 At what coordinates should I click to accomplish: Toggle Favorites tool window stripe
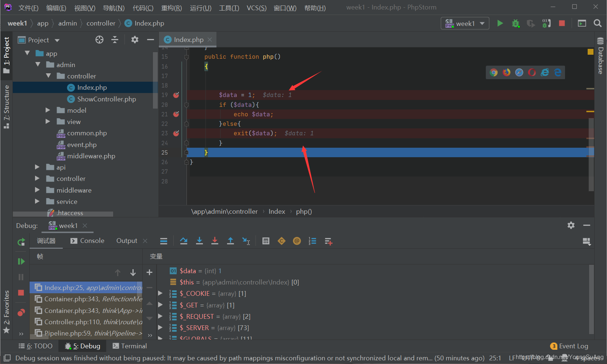[7, 312]
